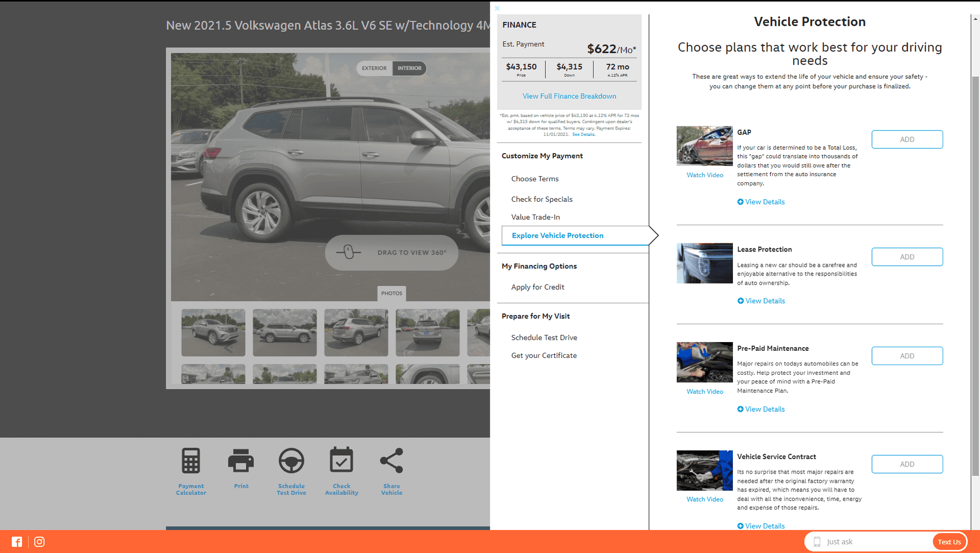Expand View Details for GAP
The image size is (980, 553).
point(761,202)
